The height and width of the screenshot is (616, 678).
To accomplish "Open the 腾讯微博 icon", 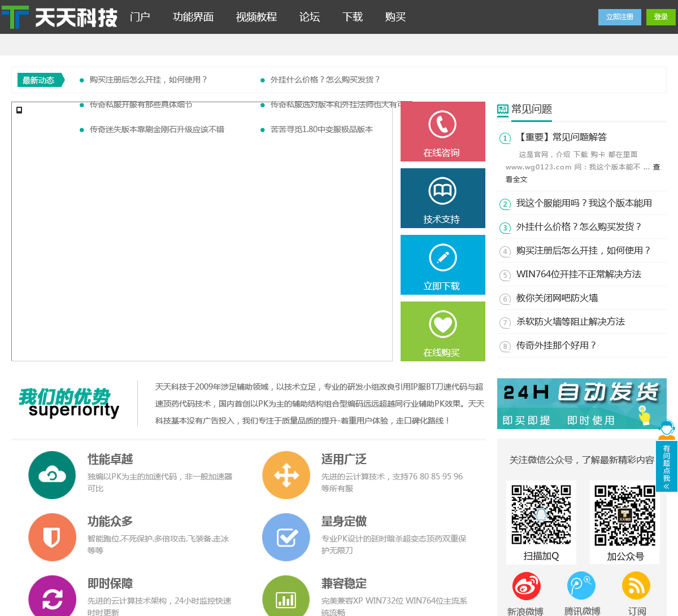I will click(x=581, y=586).
